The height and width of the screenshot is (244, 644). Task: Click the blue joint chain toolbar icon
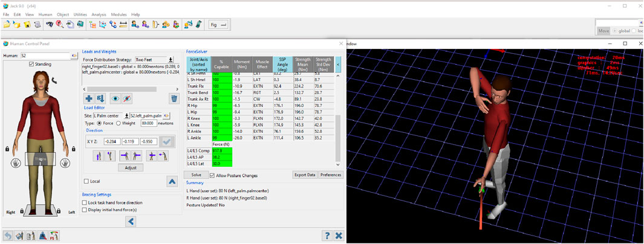[113, 25]
